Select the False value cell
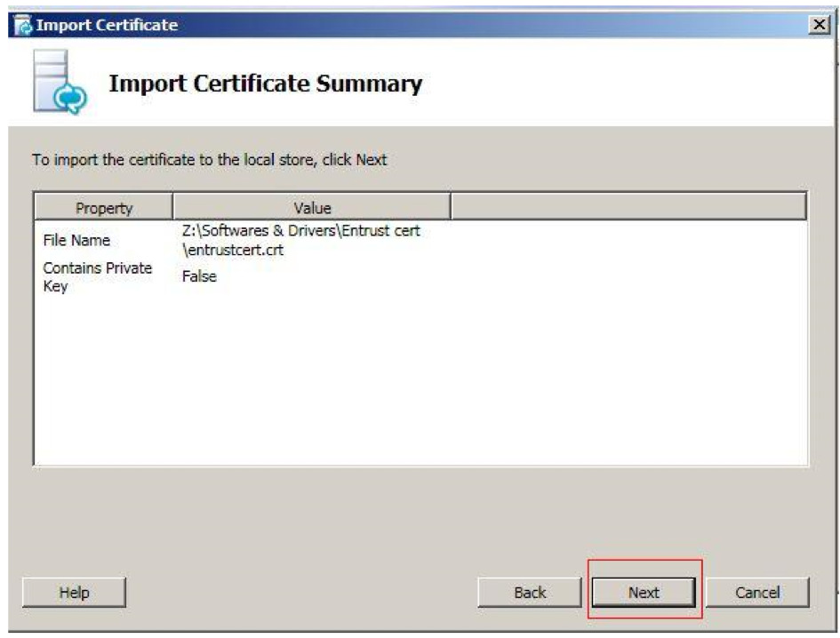Screen dimensions: 840x638 click(199, 276)
